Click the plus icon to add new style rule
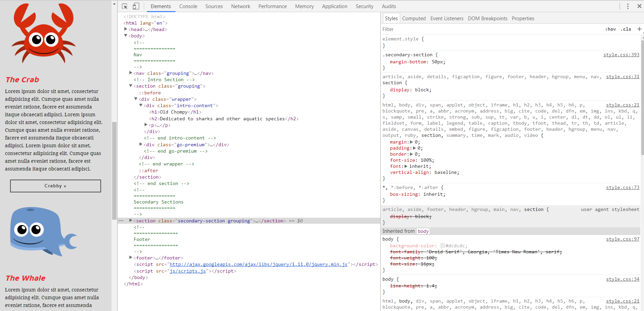This screenshot has height=311, width=644. (639, 29)
